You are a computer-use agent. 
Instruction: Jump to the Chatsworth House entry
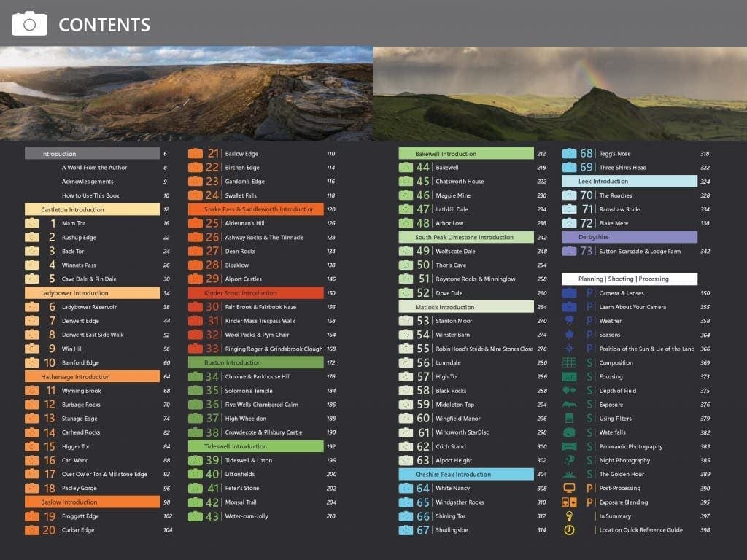pos(460,182)
